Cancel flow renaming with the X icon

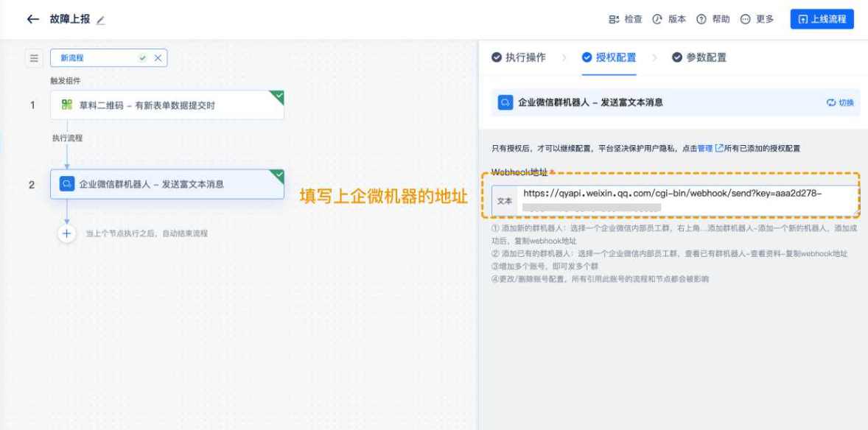[x=158, y=58]
